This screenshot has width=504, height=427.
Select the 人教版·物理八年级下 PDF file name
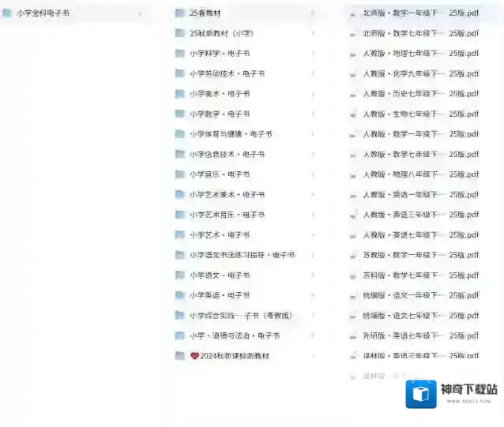(403, 174)
